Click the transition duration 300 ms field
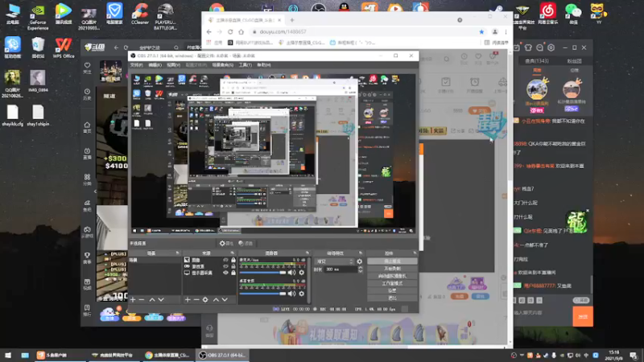The image size is (644, 362). click(341, 269)
